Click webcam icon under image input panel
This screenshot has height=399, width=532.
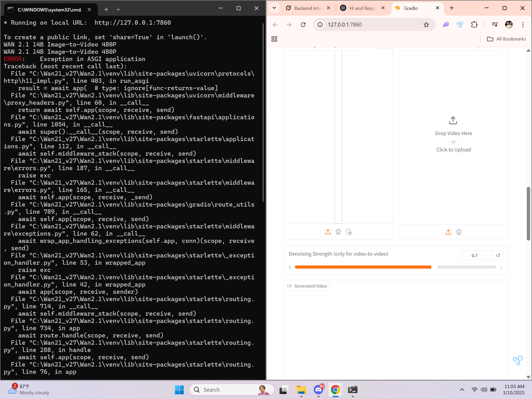[338, 232]
